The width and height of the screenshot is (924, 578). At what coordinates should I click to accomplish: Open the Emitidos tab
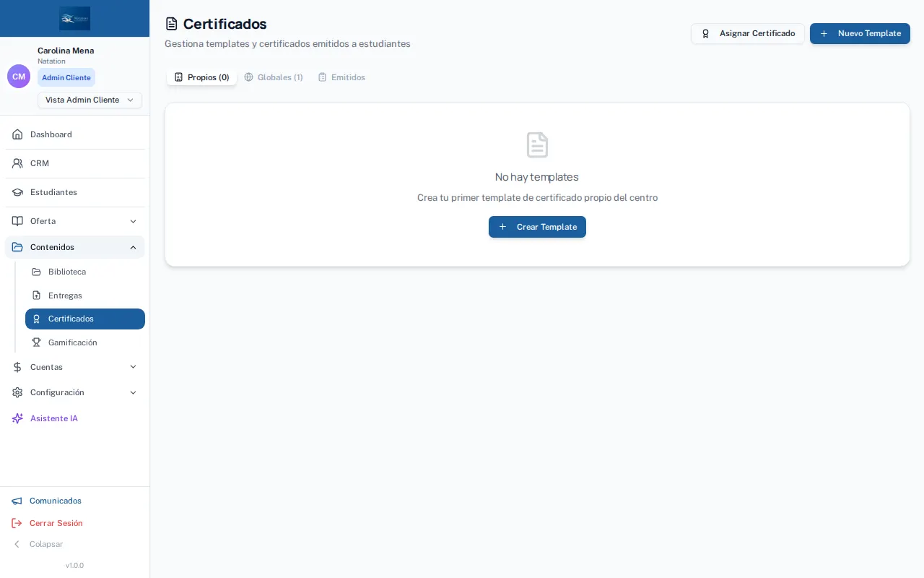click(341, 77)
